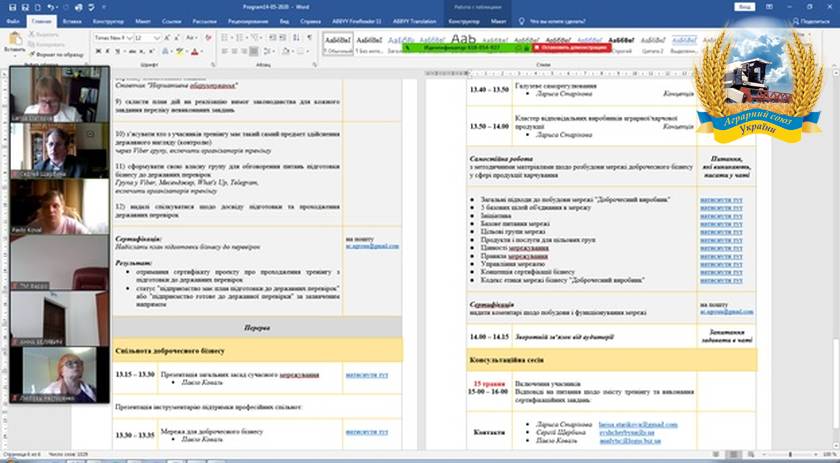Increase font size with grow font icon

click(167, 38)
